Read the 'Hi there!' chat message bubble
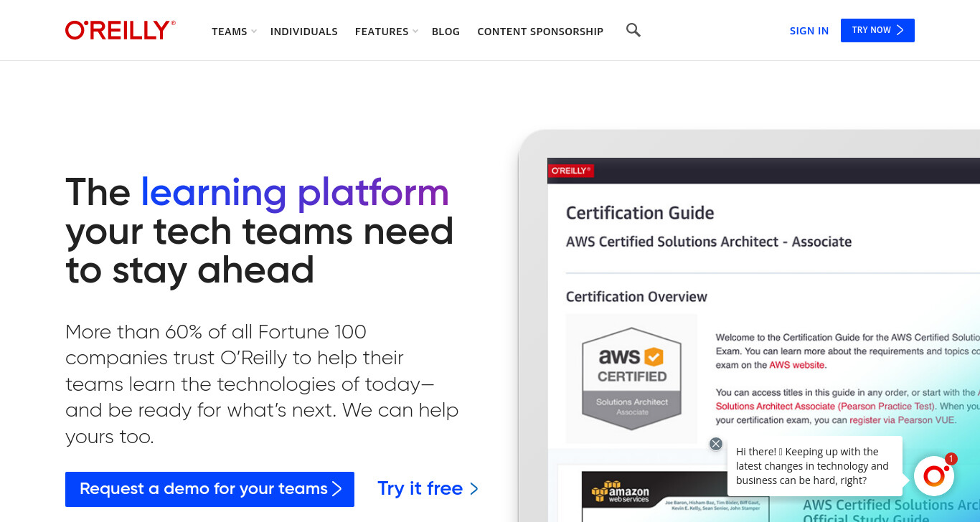 click(814, 466)
